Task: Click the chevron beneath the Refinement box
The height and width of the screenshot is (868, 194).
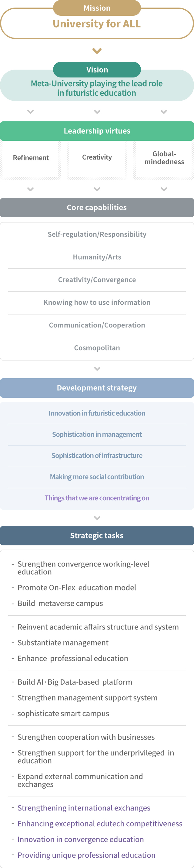Action: pos(30,189)
